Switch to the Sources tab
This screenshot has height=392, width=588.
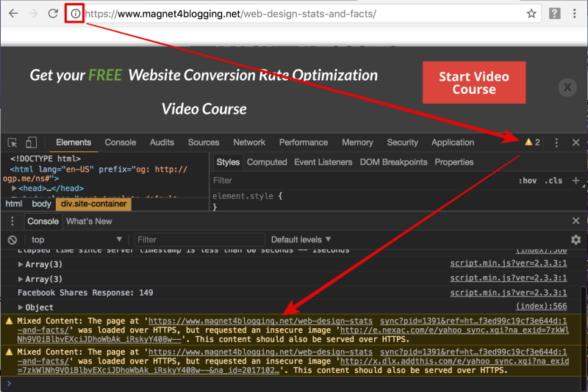[x=204, y=142]
